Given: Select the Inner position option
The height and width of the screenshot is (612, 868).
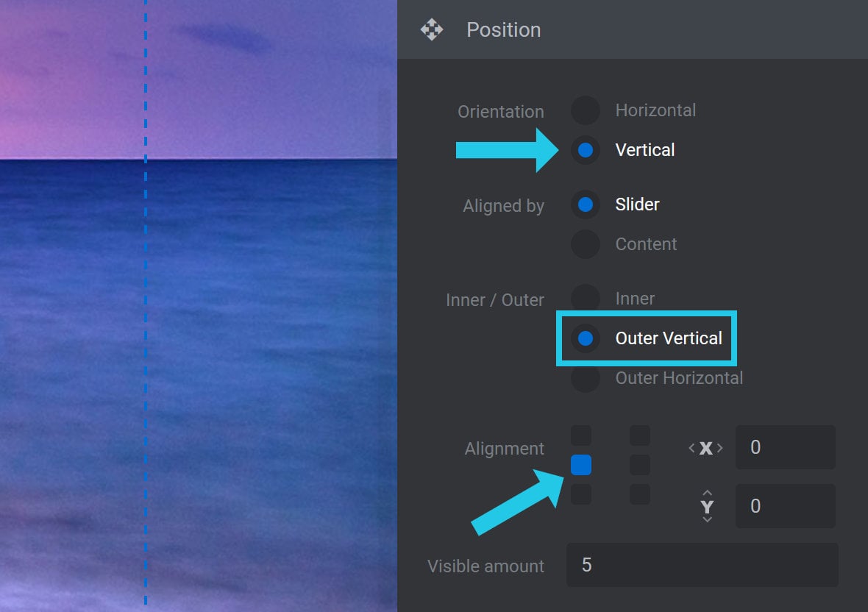Looking at the screenshot, I should tap(585, 298).
